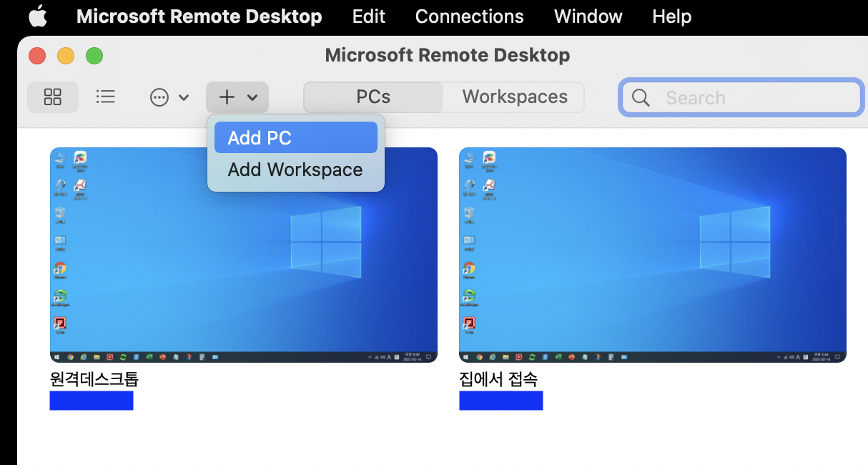
Task: Open the Help menu
Action: (x=671, y=16)
